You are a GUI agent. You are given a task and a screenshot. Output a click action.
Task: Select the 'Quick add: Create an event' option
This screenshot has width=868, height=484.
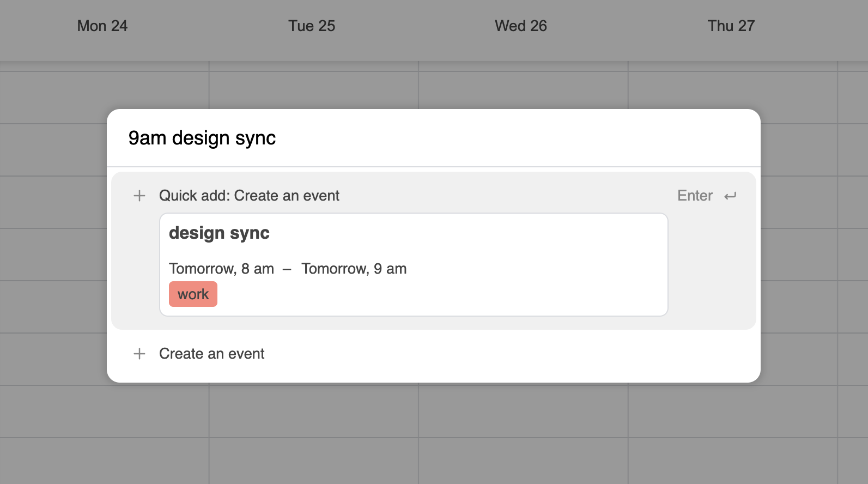coord(249,196)
